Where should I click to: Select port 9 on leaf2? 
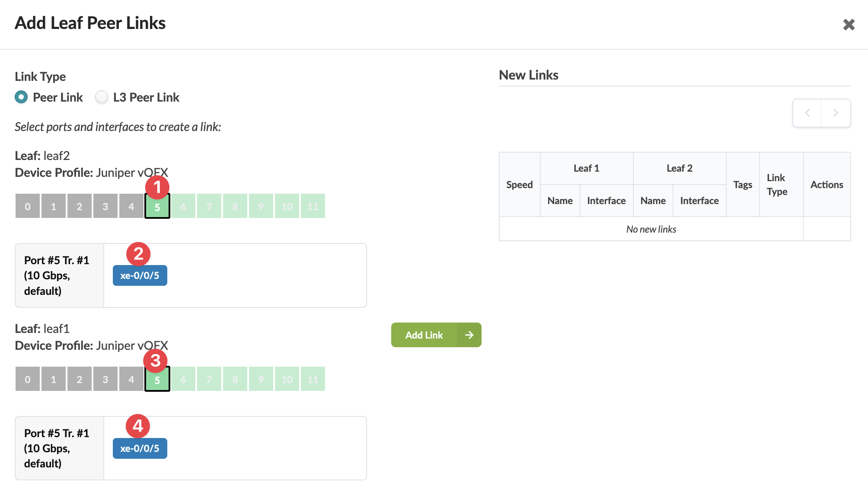pos(261,206)
